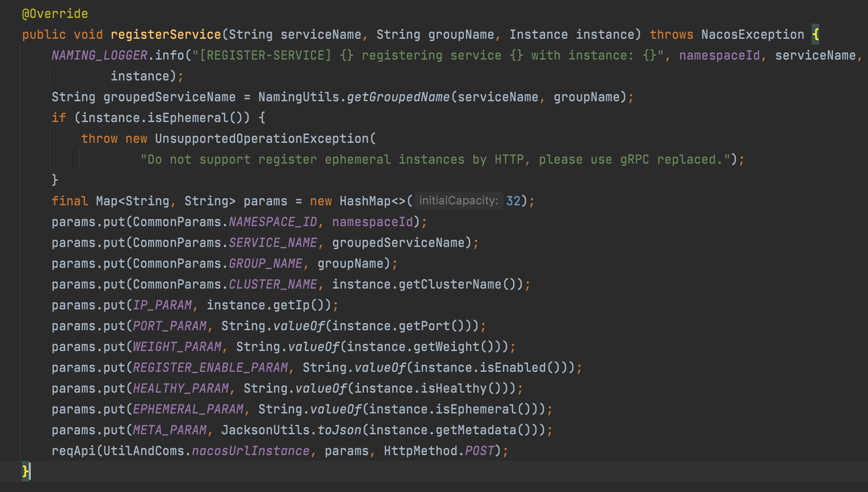Click nacosUrlInstance in the reqApi call
Image resolution: width=868 pixels, height=492 pixels.
[250, 451]
